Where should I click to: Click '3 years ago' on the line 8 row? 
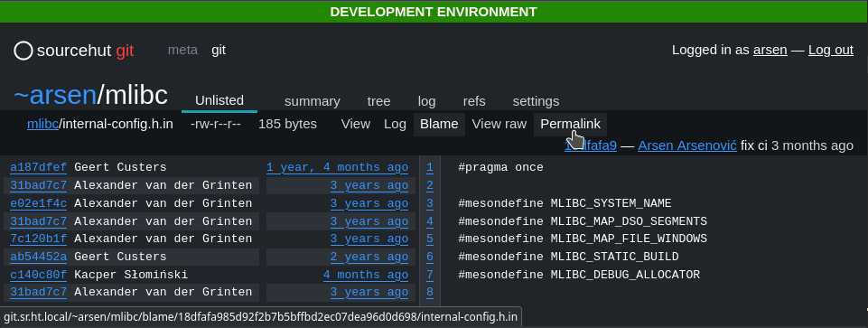coord(369,292)
